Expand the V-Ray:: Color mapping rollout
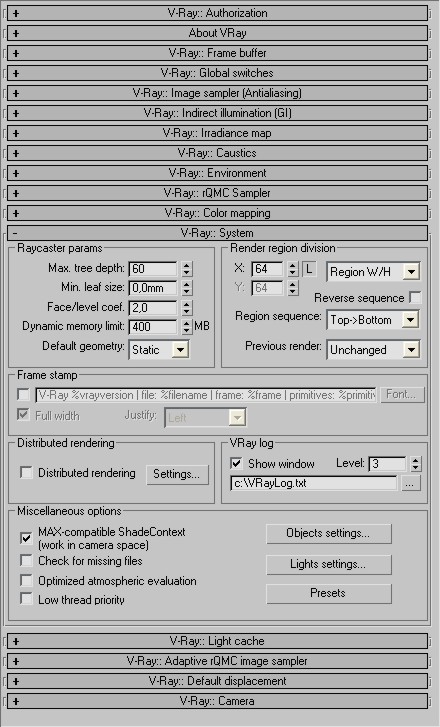440x727 pixels. tap(217, 213)
